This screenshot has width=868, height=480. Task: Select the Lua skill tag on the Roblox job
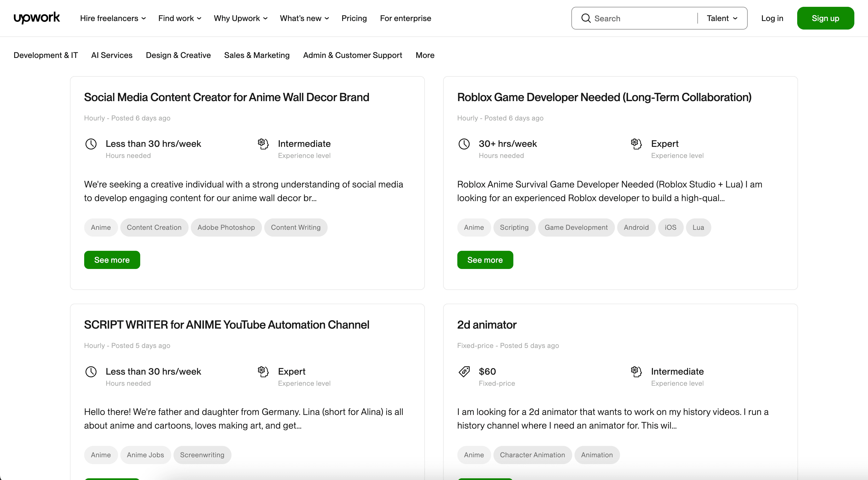pyautogui.click(x=698, y=227)
